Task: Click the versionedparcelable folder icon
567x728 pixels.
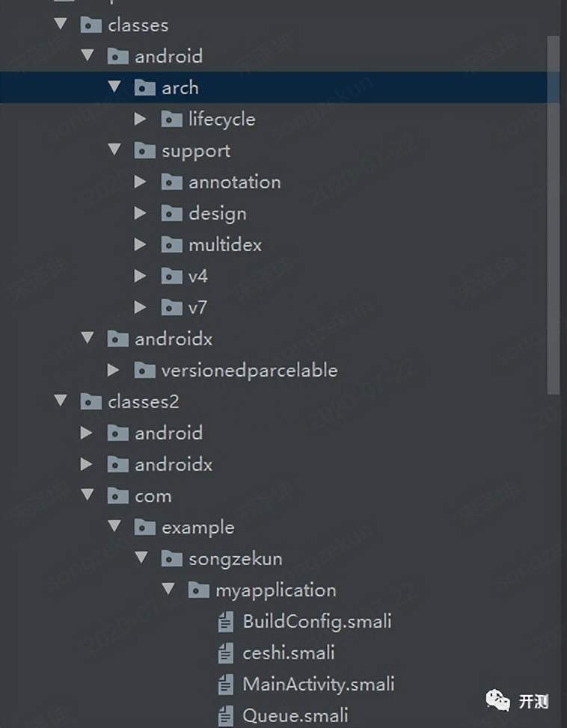Action: click(144, 370)
